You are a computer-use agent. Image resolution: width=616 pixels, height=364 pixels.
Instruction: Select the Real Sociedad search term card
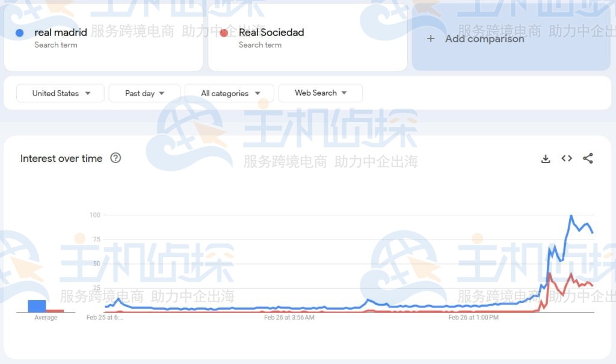pos(307,37)
